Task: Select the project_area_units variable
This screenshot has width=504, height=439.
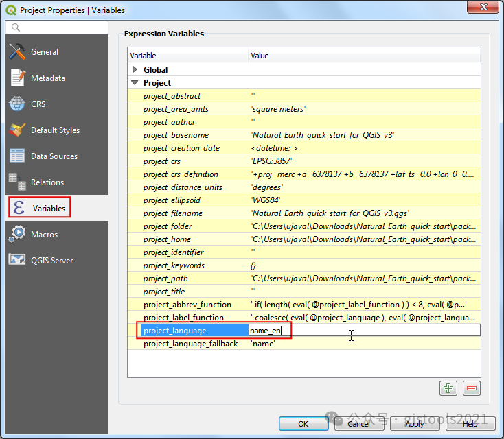Action: point(176,109)
